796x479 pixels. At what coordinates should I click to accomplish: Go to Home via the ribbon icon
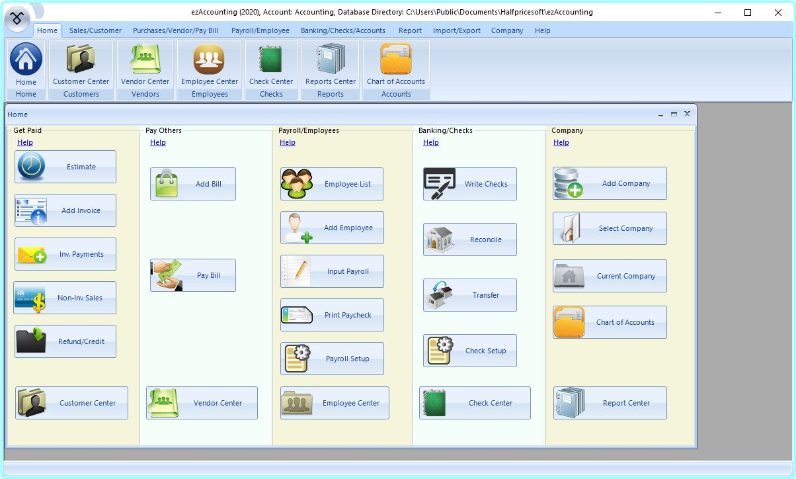(x=25, y=65)
